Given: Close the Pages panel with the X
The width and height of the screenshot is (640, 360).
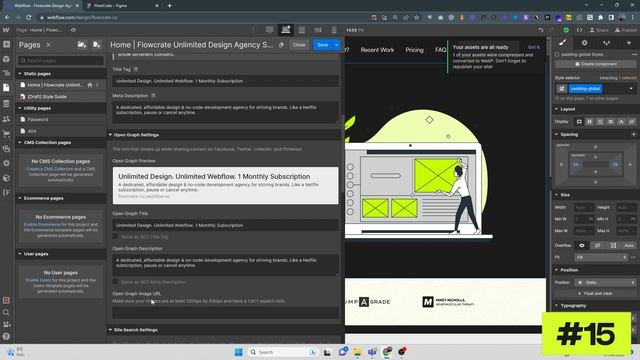Looking at the screenshot, I should [x=48, y=44].
